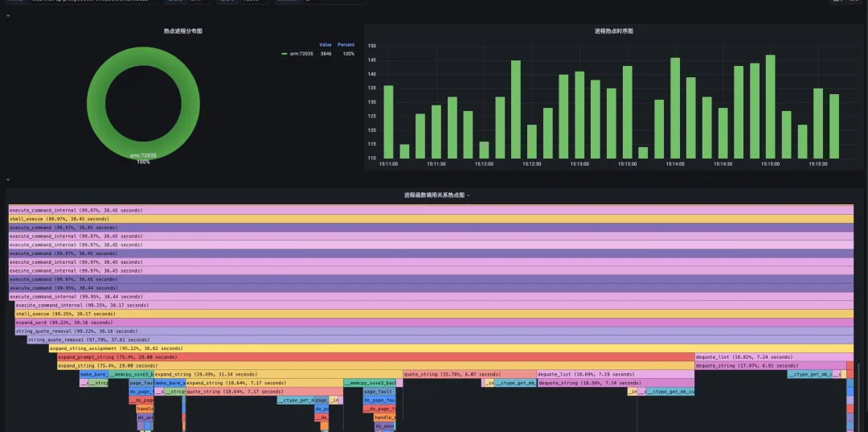The width and height of the screenshot is (868, 432).
Task: Select the shell_execve (99.97%) flame frame
Action: coord(431,220)
